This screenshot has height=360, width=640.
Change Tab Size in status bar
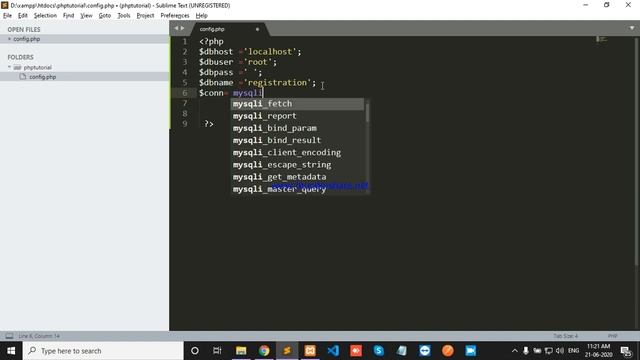(x=565, y=336)
